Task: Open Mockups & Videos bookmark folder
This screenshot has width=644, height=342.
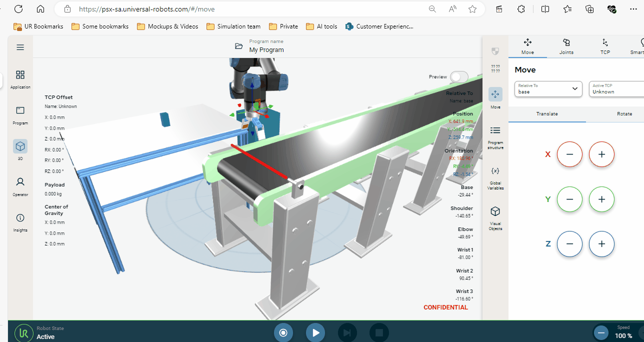Action: 167,26
